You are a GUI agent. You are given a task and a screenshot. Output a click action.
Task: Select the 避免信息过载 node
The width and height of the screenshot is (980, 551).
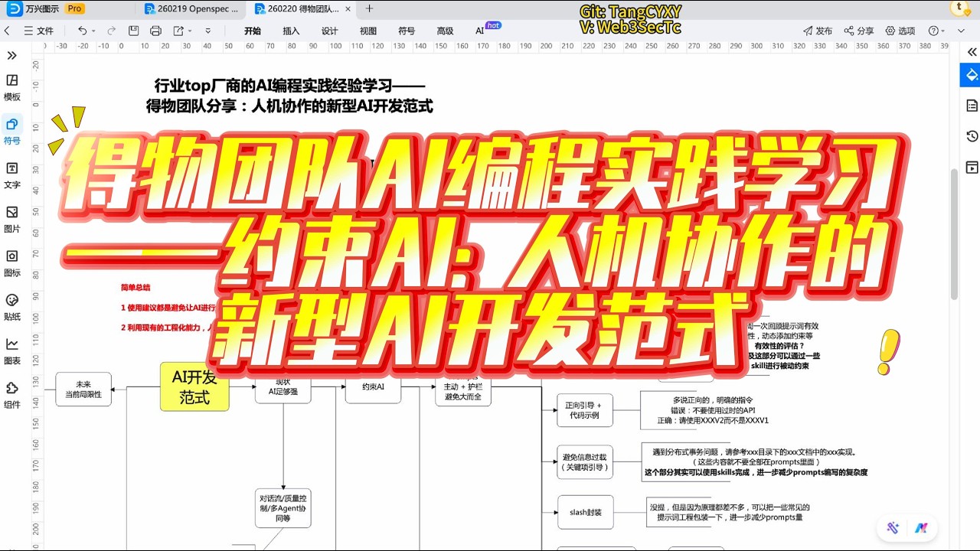(x=585, y=462)
